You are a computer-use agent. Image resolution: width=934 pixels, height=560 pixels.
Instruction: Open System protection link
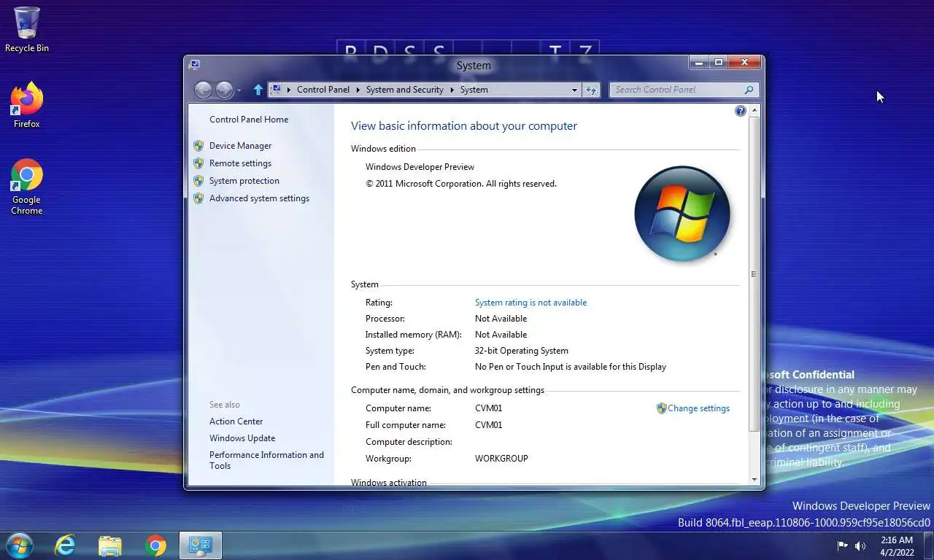tap(244, 181)
